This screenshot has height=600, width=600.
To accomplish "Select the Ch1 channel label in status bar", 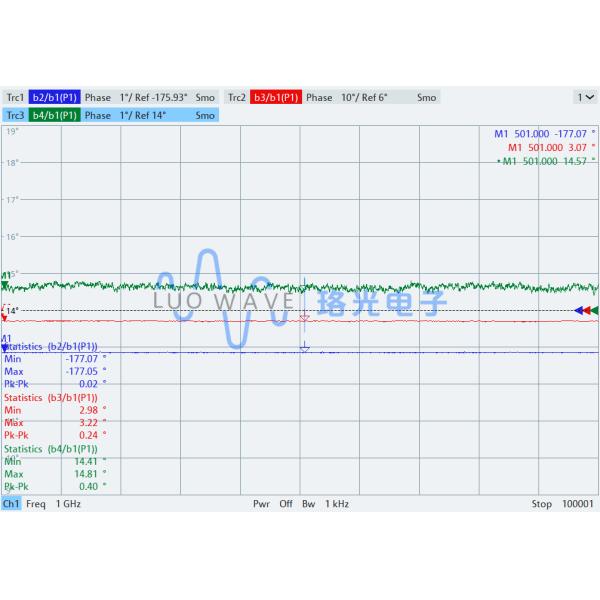I will coord(11,504).
